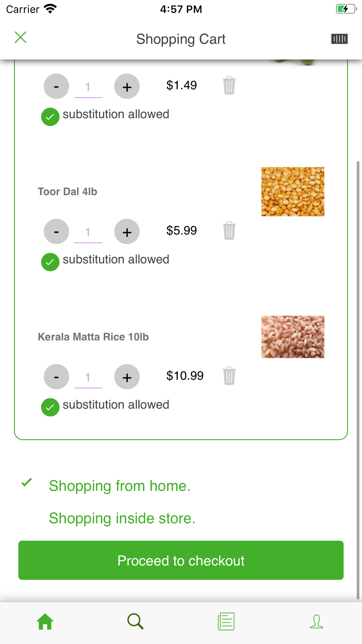Increase Toor Dal 4lb quantity
Viewport: 362px width, 644px height.
(127, 232)
